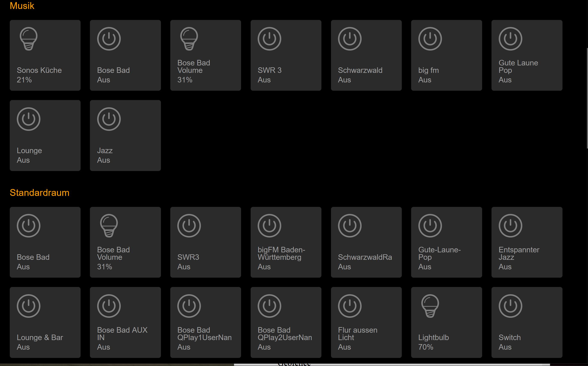Switch on bigFM Baden-Württemberg tile
588x366 pixels.
286,242
